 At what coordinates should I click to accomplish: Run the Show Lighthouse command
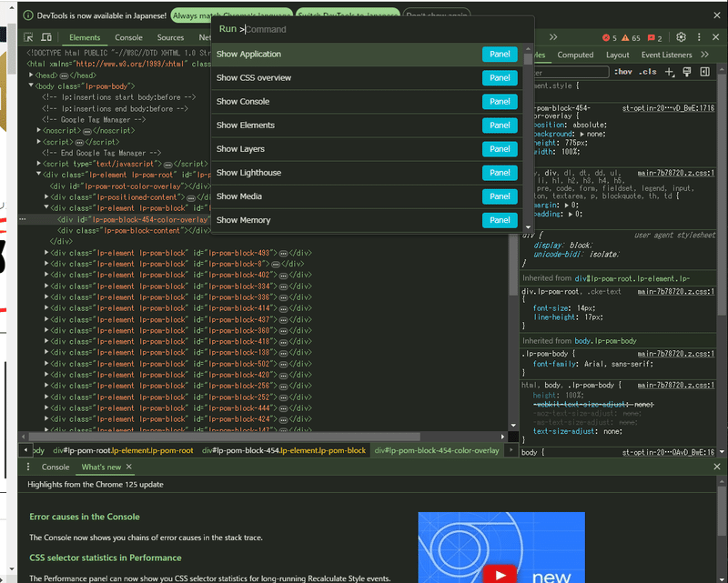pos(367,173)
